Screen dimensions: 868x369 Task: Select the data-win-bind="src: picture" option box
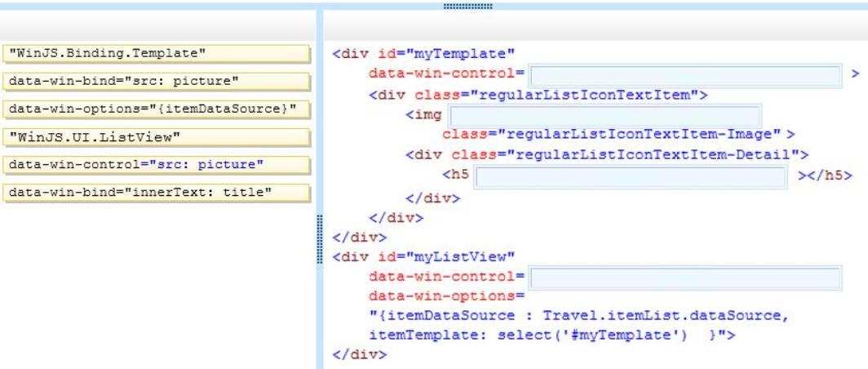click(x=156, y=82)
